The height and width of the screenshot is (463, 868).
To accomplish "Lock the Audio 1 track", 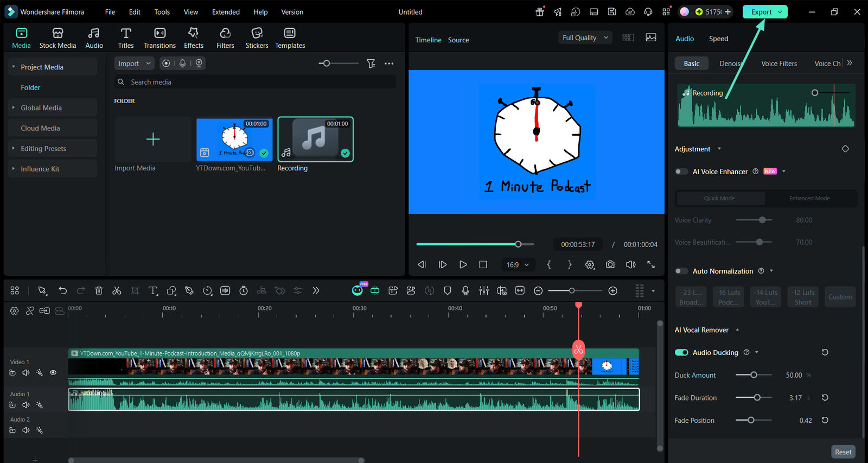I will pyautogui.click(x=12, y=405).
